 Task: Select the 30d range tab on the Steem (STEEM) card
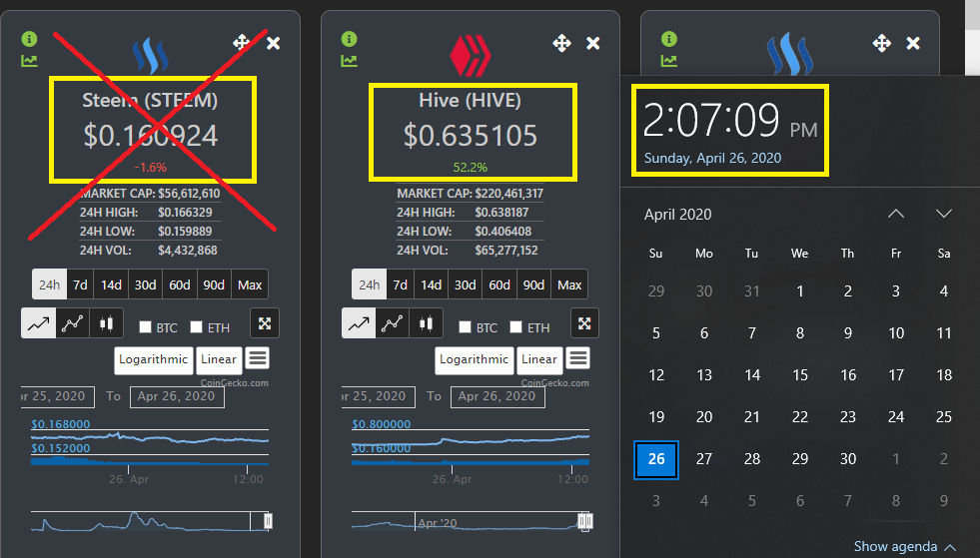coord(146,284)
